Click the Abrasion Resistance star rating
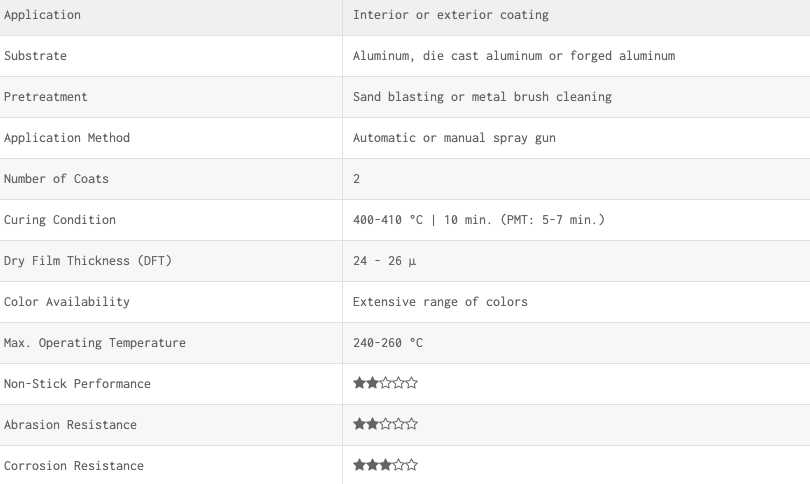 (385, 424)
